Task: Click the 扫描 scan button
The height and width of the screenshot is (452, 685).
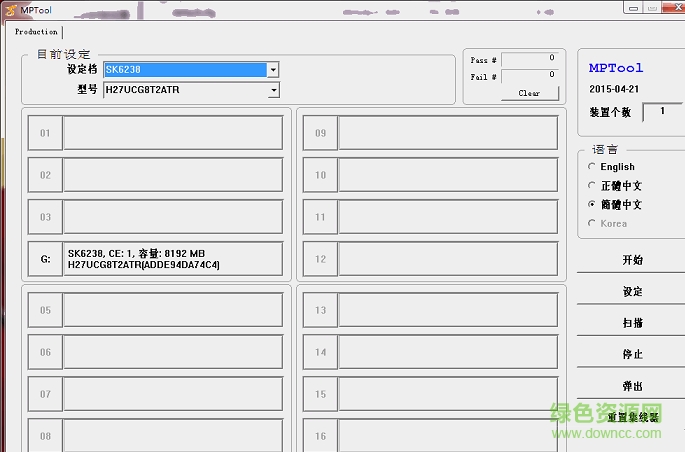Action: tap(632, 323)
